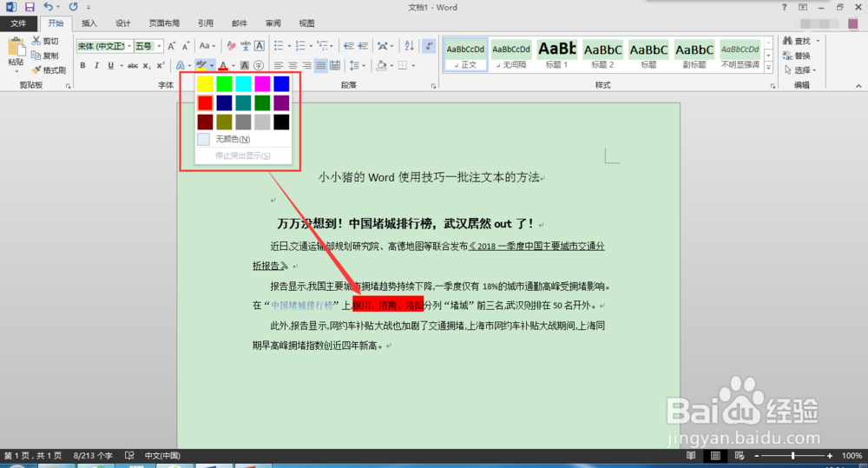Image resolution: width=868 pixels, height=468 pixels.
Task: Click the Redo icon in title bar
Action: coord(73,7)
